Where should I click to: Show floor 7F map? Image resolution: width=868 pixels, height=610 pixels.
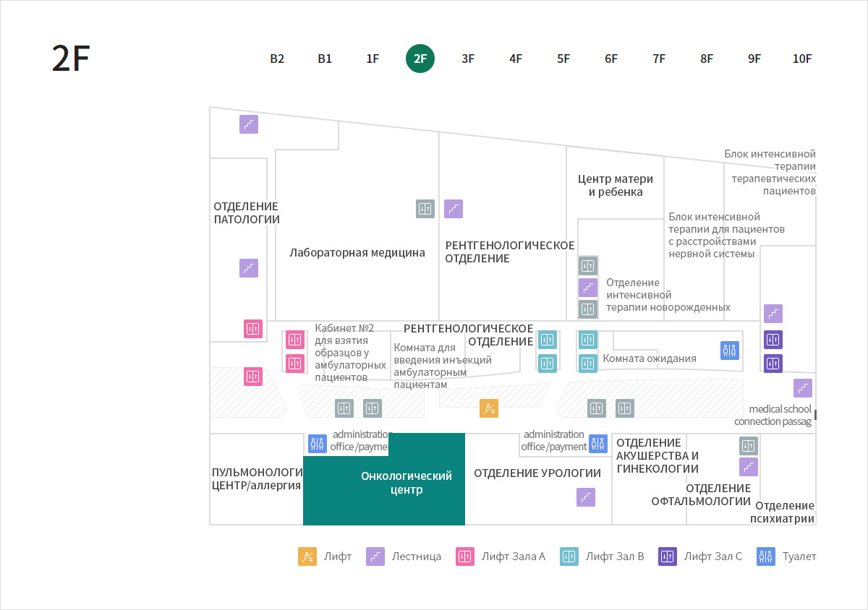tap(659, 59)
